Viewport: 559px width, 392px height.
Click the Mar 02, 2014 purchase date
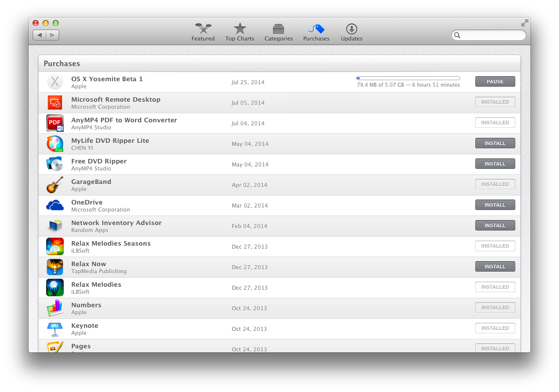click(x=249, y=206)
